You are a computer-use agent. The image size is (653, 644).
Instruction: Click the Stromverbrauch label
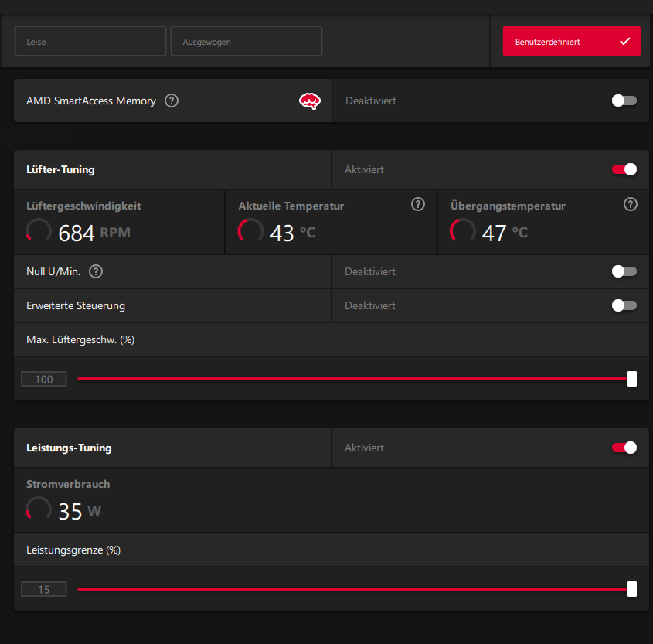[68, 484]
